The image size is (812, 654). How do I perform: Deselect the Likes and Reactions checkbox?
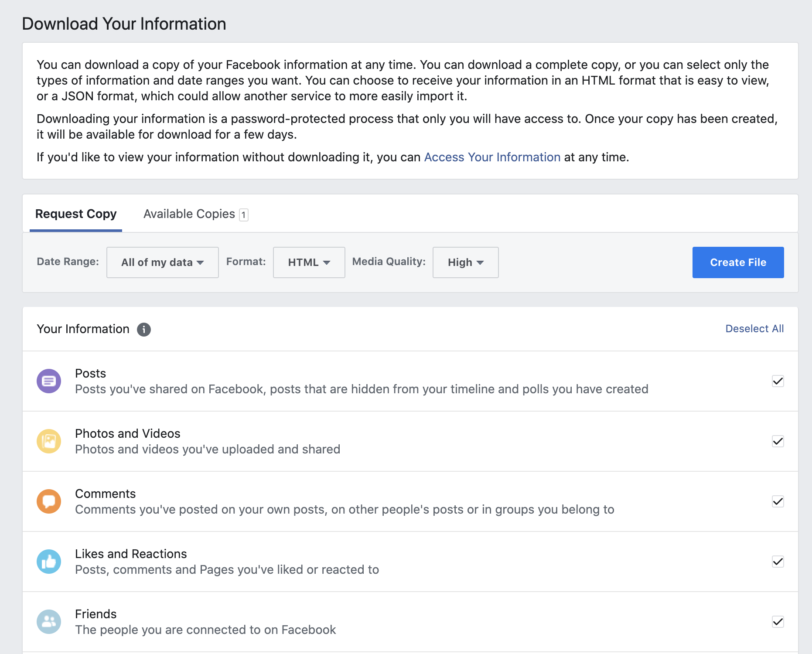[778, 562]
